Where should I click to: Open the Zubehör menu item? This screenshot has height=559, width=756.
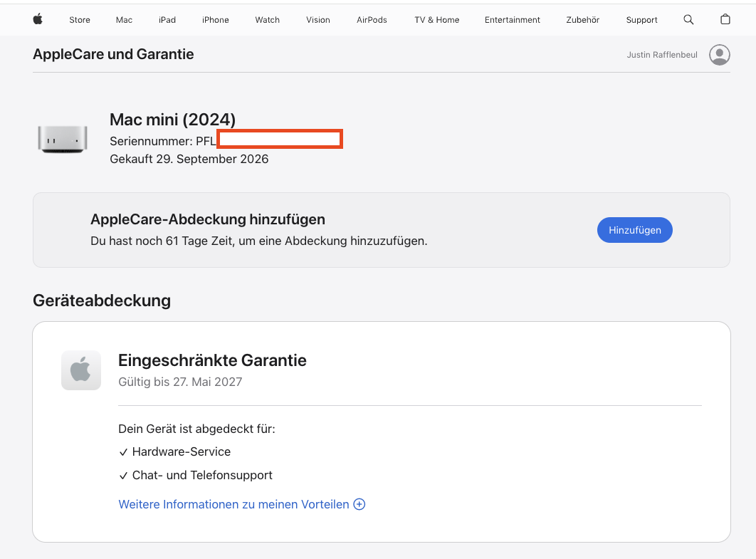583,20
